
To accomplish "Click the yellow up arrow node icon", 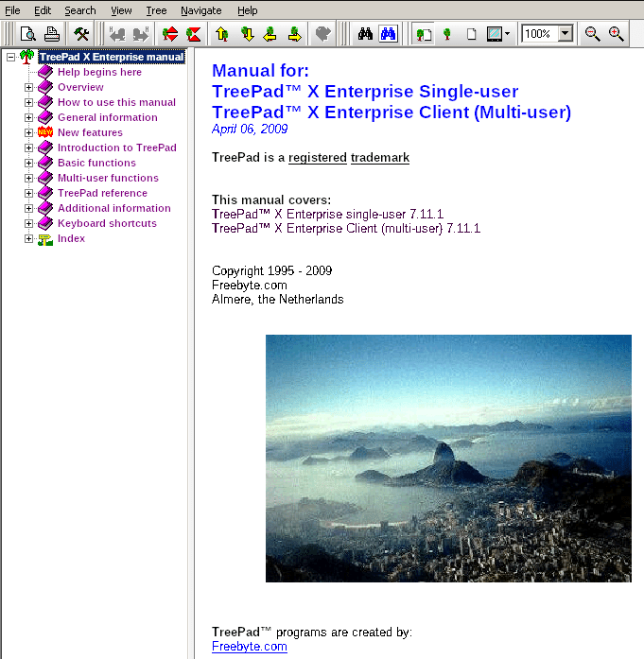I will (x=222, y=34).
